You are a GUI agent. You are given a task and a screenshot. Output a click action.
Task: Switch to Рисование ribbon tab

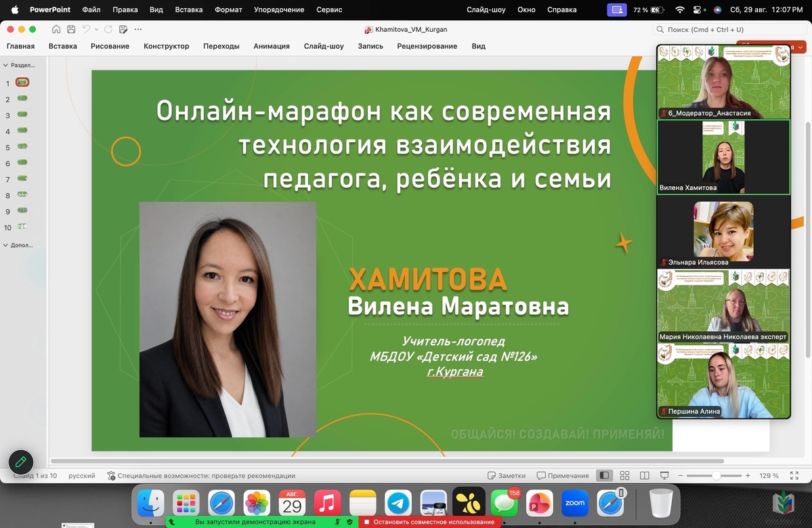pos(110,46)
